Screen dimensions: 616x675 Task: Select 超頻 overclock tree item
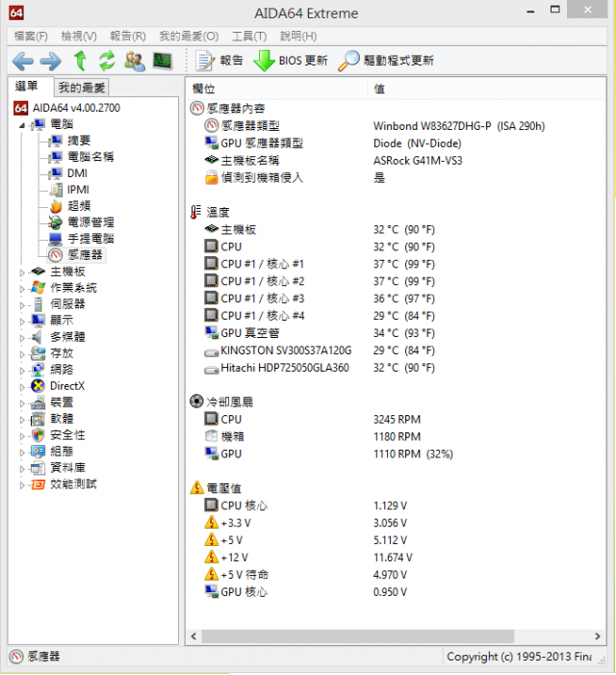tap(79, 206)
